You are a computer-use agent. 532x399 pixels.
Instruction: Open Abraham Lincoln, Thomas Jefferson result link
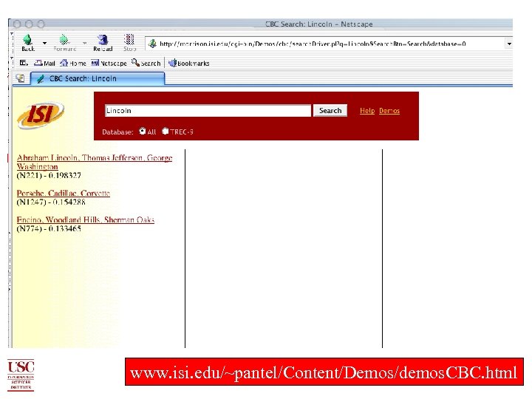coord(95,162)
